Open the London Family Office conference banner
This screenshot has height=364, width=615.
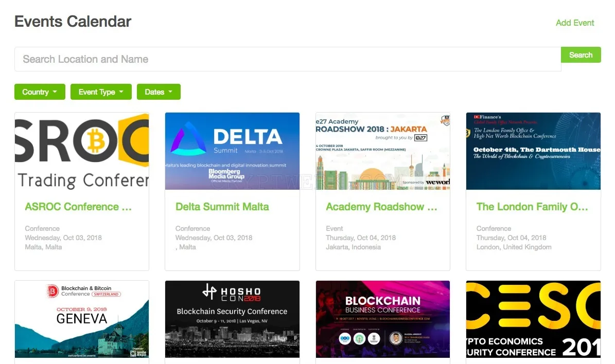(533, 151)
